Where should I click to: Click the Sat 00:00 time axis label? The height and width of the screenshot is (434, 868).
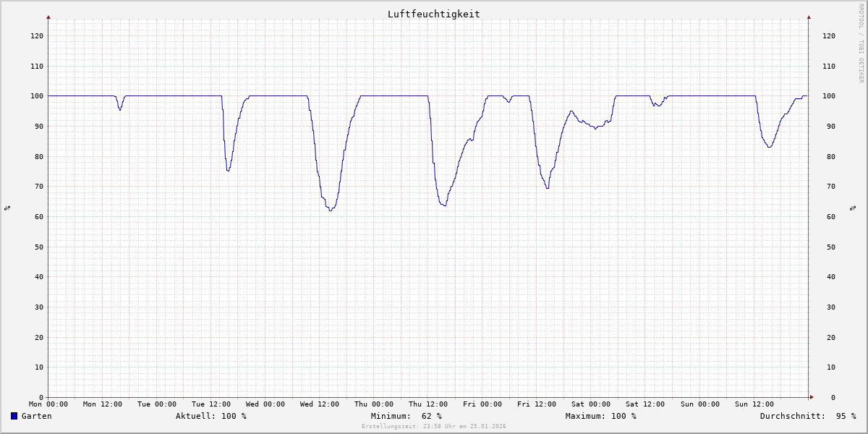(x=591, y=404)
